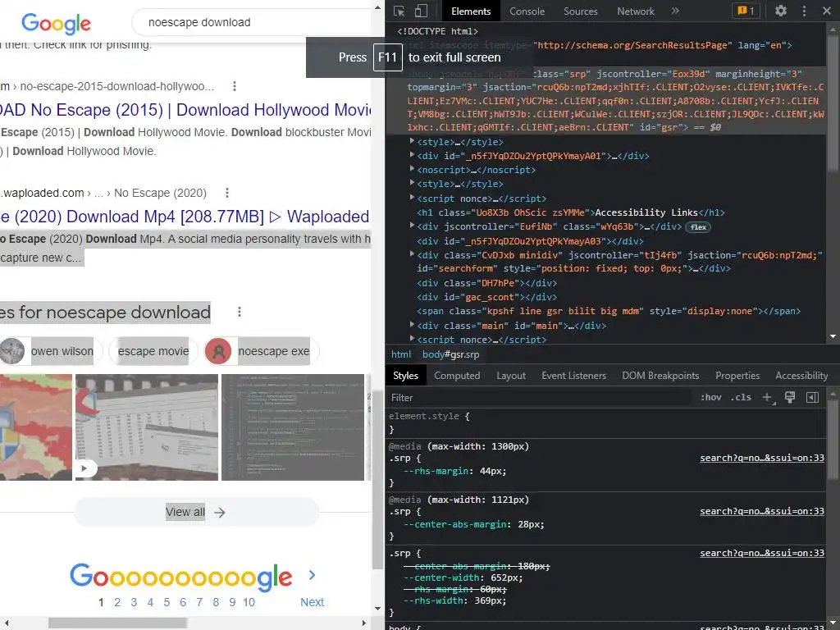This screenshot has height=630, width=840.
Task: Open the Download Mp4 208.77MB Waploaded link
Action: (x=185, y=217)
